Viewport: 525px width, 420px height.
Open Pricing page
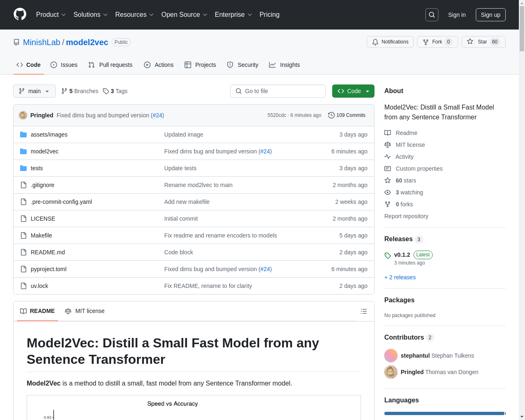tap(269, 15)
